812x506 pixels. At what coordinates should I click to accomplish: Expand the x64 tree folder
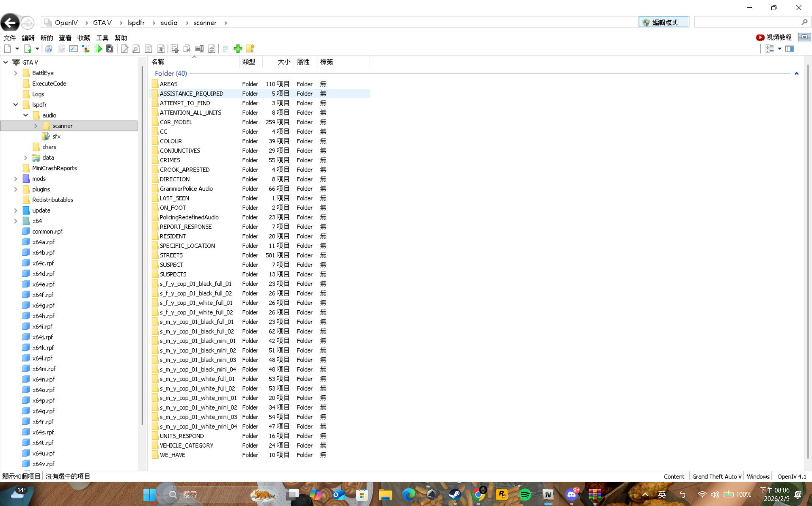(16, 221)
